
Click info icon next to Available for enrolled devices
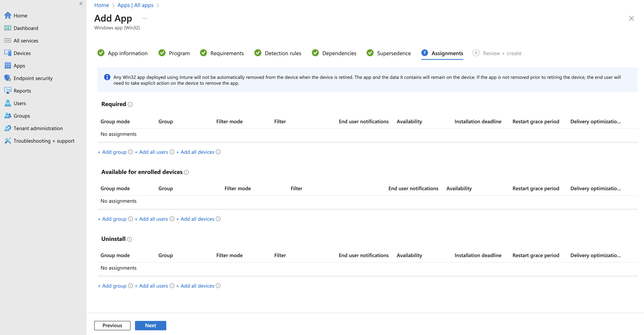[x=186, y=172]
